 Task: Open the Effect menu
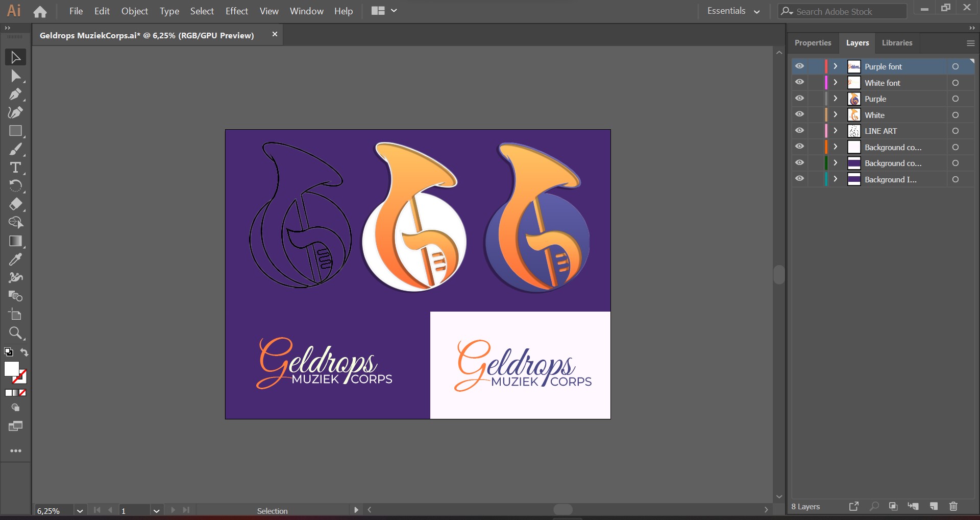point(236,11)
